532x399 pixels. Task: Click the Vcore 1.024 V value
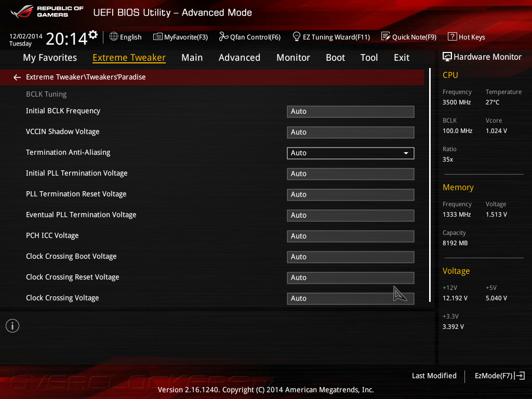tap(496, 131)
